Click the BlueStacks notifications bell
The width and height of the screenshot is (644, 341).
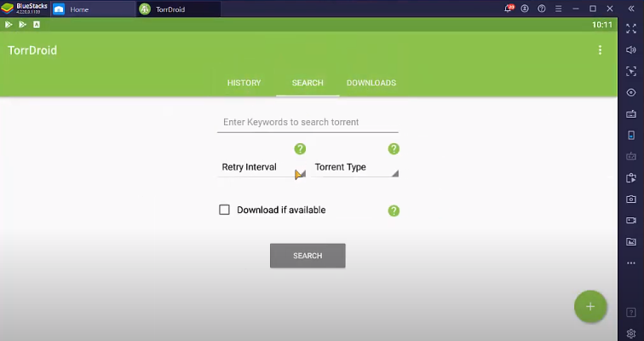tap(509, 9)
